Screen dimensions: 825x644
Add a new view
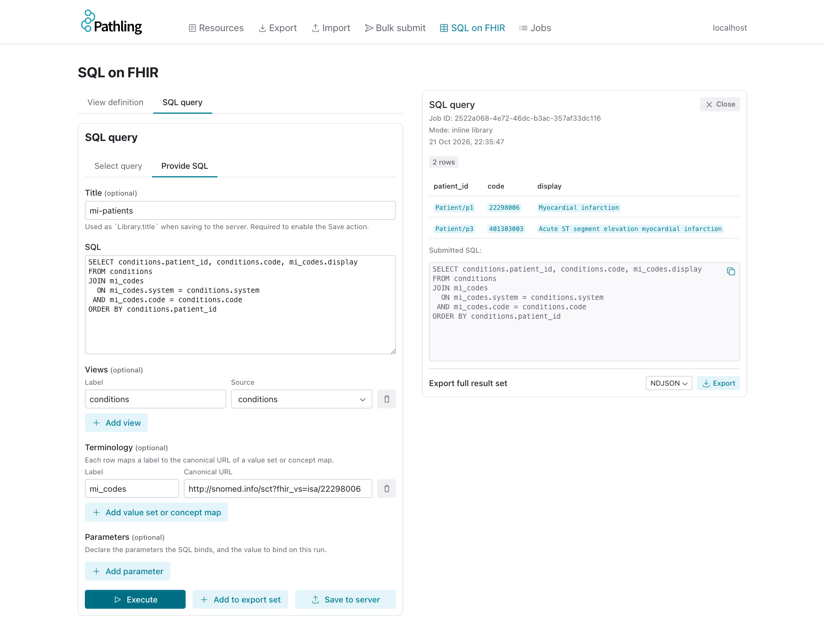coord(116,423)
